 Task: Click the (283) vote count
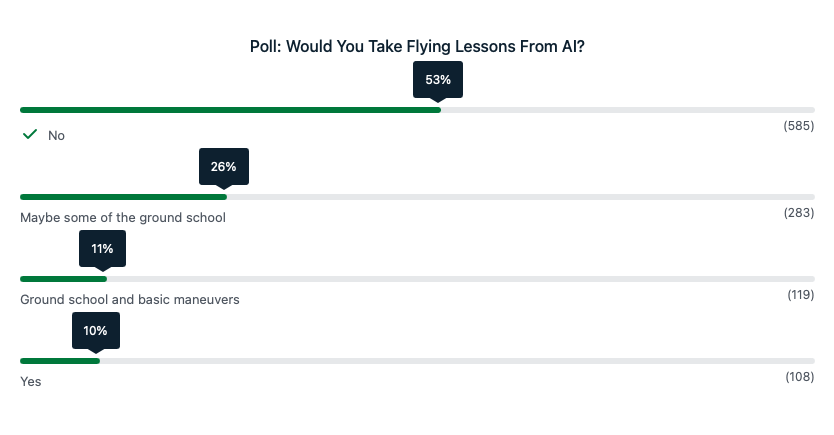pos(799,212)
